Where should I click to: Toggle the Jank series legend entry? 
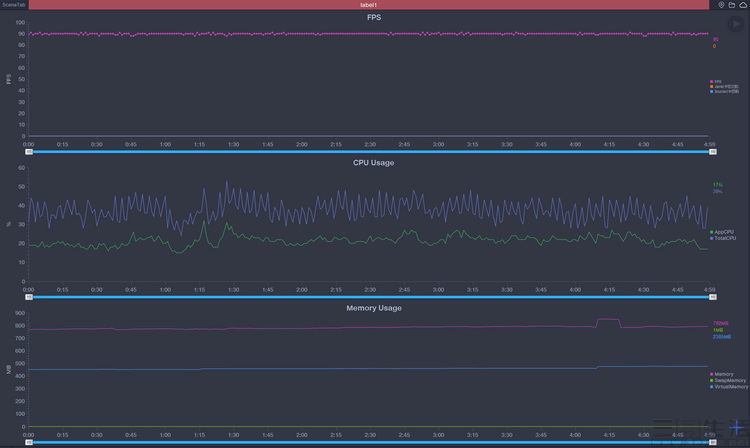click(724, 87)
